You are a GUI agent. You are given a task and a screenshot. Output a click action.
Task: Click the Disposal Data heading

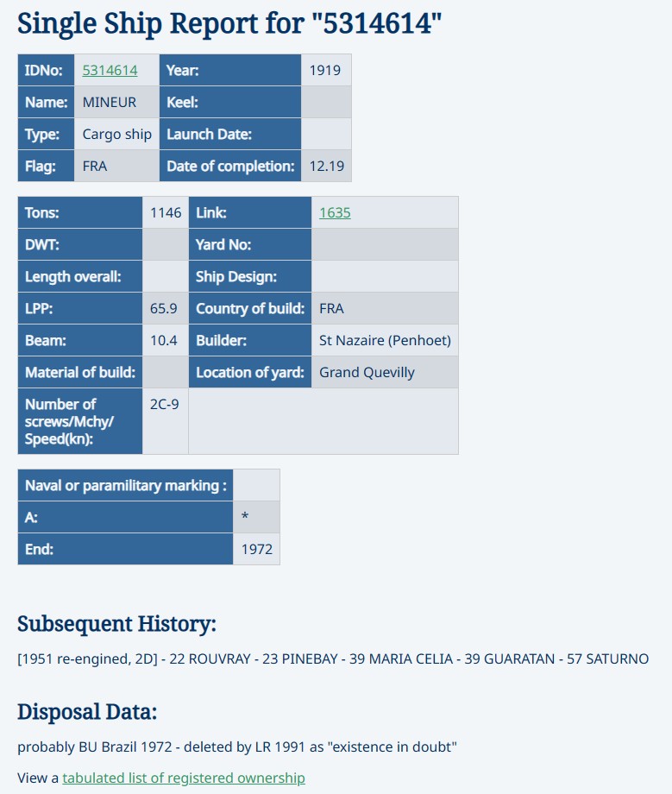[x=87, y=711]
